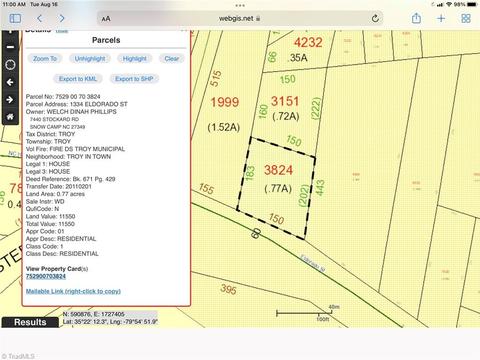The width and height of the screenshot is (480, 360).
Task: Open the Safari sidebar panel
Action: pos(15,18)
